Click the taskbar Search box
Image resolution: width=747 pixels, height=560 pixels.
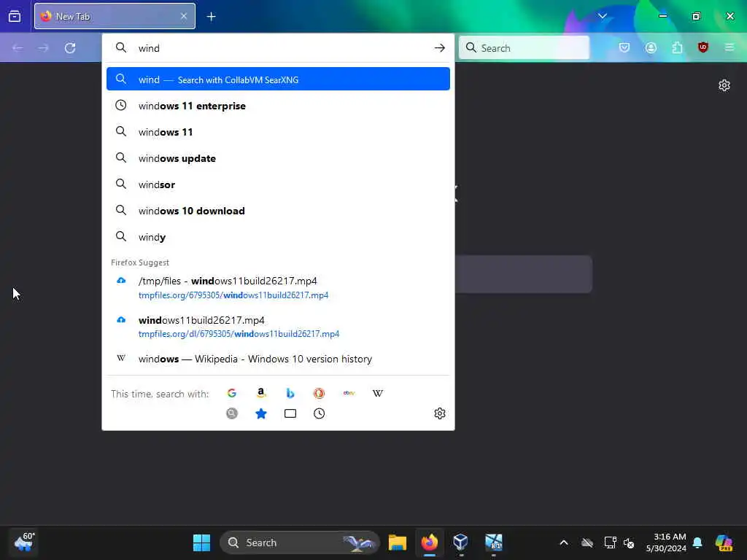click(x=300, y=542)
